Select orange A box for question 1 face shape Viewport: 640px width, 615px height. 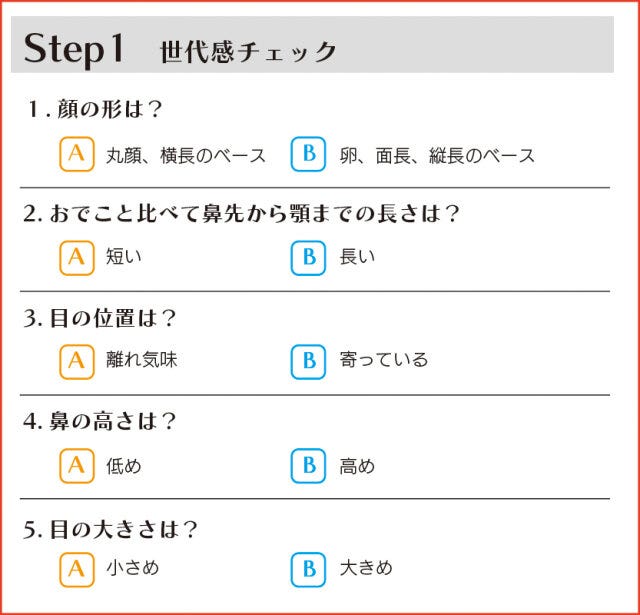76,154
